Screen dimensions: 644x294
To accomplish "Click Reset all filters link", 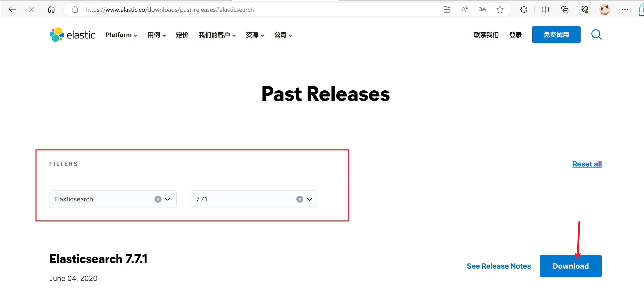I will click(x=587, y=164).
